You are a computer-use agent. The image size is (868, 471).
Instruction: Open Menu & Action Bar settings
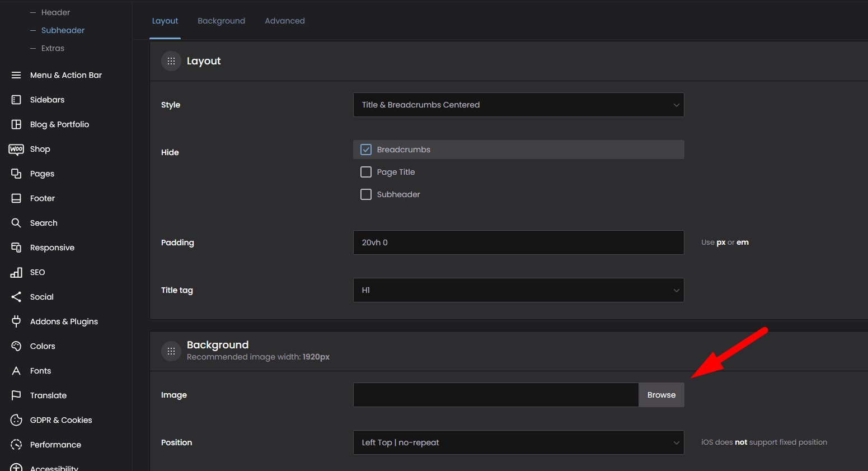pyautogui.click(x=66, y=75)
